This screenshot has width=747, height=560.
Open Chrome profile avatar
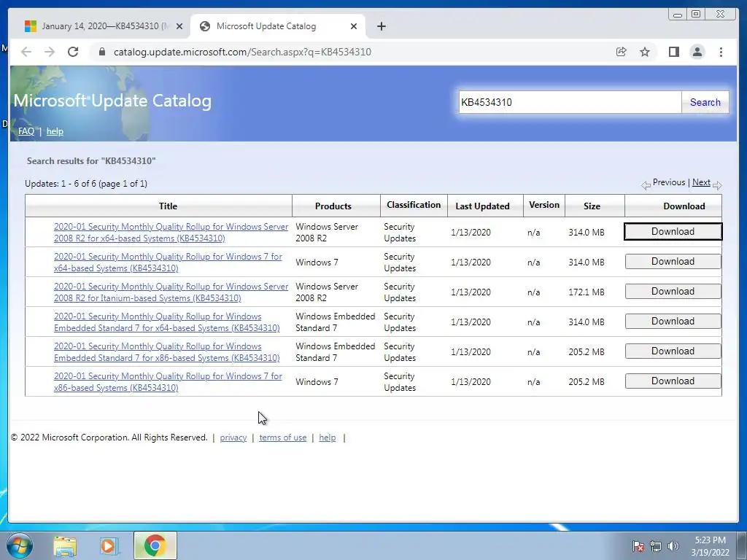point(697,52)
